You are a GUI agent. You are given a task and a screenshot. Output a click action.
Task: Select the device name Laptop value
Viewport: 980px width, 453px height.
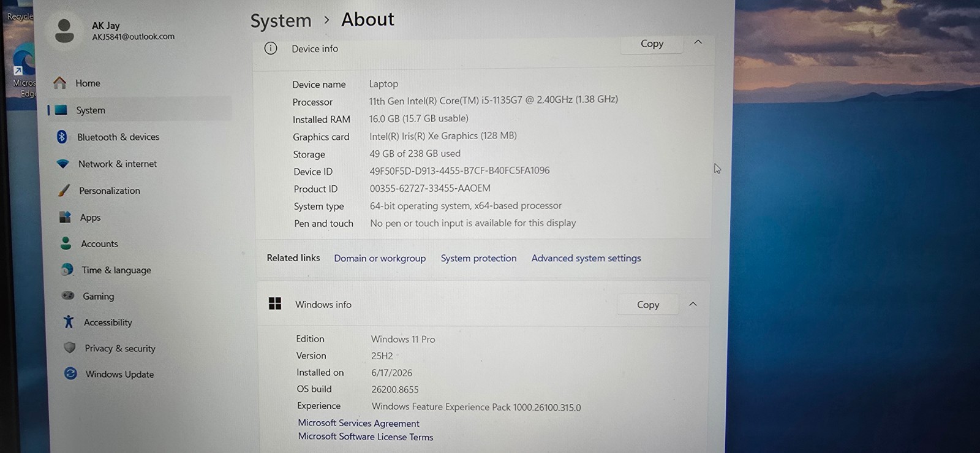383,84
